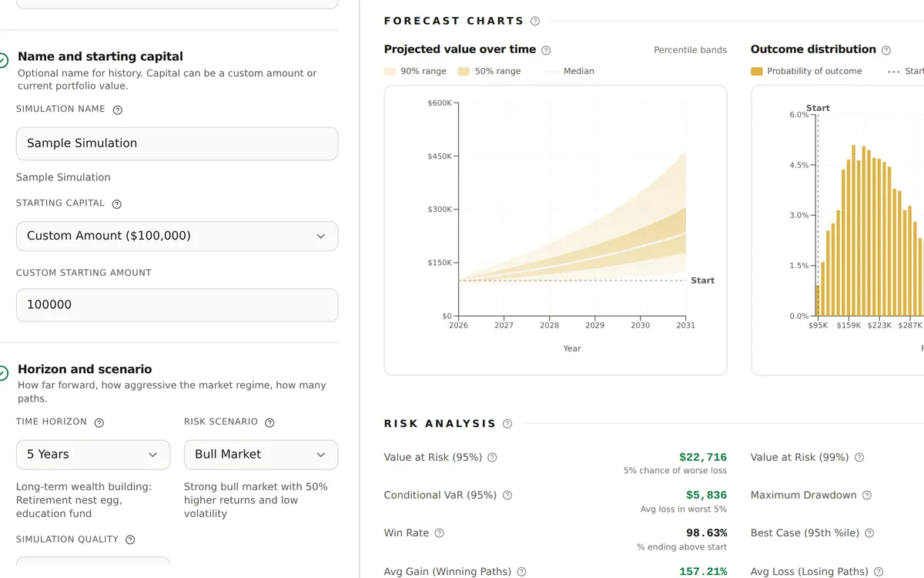
Task: Open help icon for Value at Risk (99%)
Action: click(859, 457)
